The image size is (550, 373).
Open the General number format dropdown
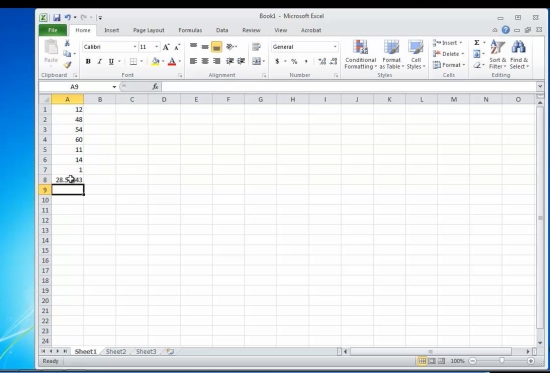[335, 47]
